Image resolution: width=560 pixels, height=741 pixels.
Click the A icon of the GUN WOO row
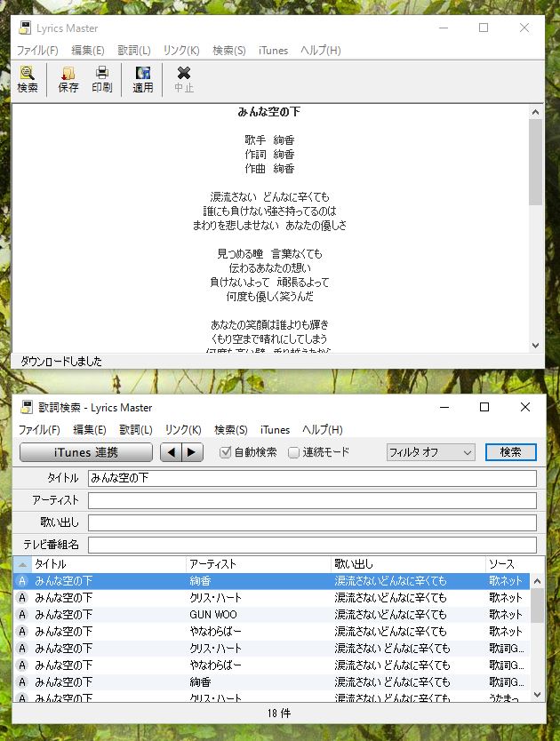(22, 614)
